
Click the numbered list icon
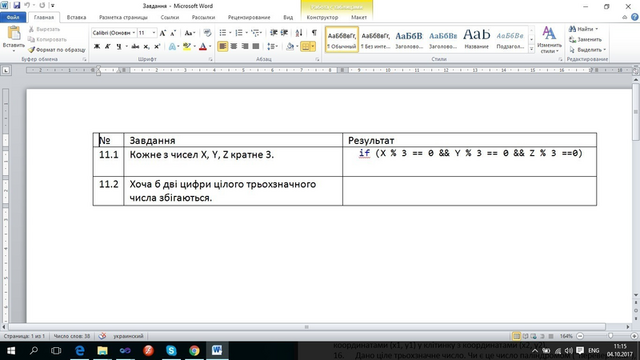[239, 33]
